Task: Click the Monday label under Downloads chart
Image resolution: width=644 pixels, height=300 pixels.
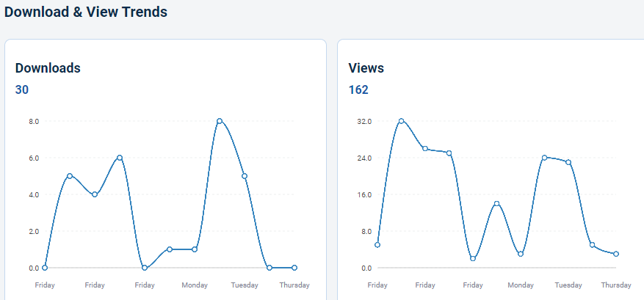Action: click(x=195, y=285)
